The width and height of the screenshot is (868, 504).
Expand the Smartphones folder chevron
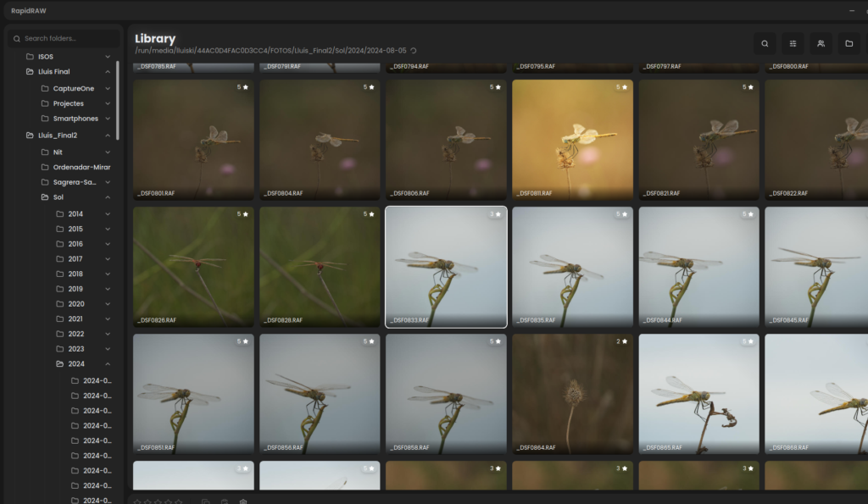[x=108, y=119]
